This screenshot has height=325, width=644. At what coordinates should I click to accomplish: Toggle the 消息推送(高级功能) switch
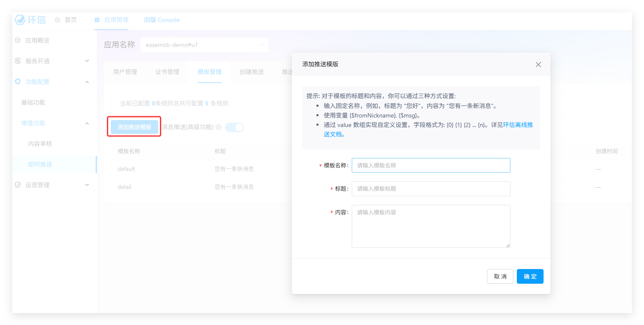coord(234,127)
